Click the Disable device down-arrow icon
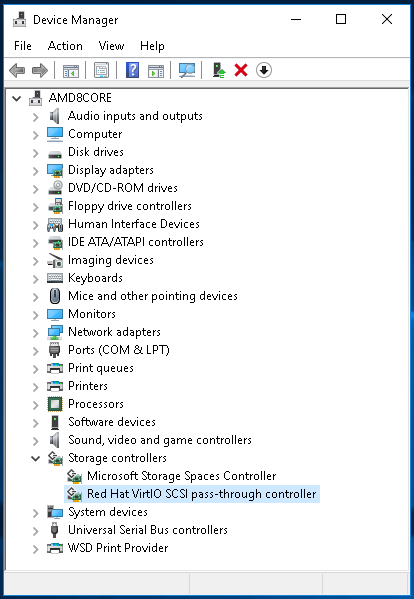 (264, 70)
